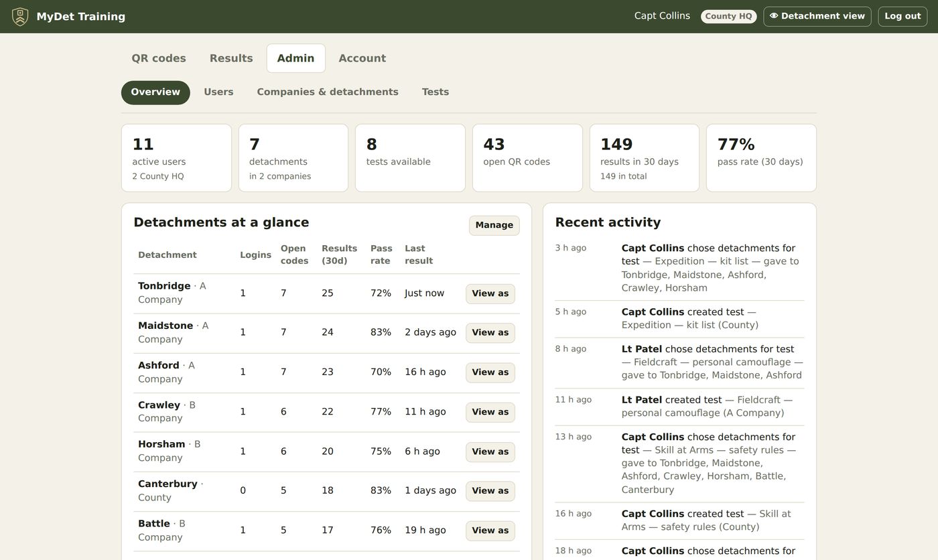938x560 pixels.
Task: Click Tonbridge's 'Just now' last result
Action: click(424, 293)
